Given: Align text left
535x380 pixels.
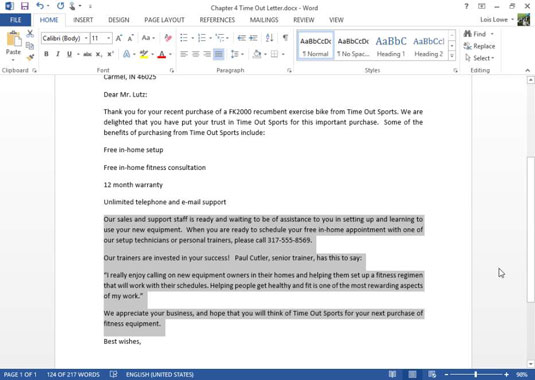Looking at the screenshot, I should pyautogui.click(x=184, y=54).
